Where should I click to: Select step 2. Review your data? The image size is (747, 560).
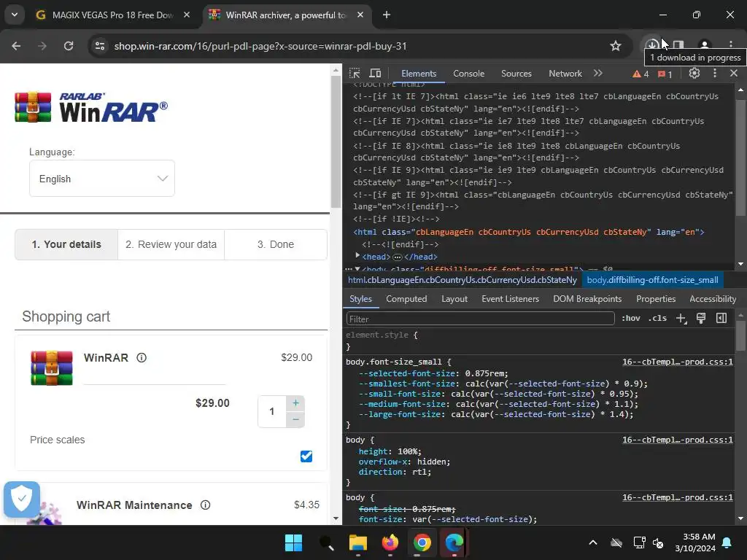171,244
